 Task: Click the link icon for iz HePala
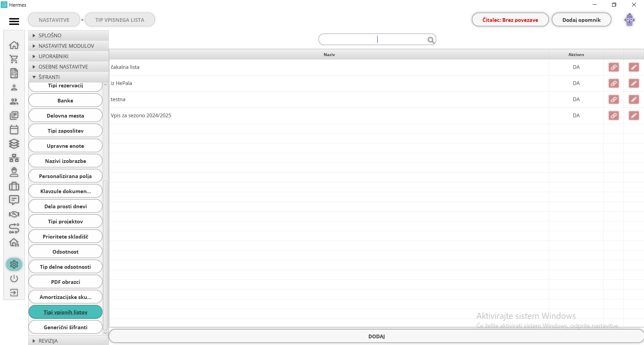613,83
